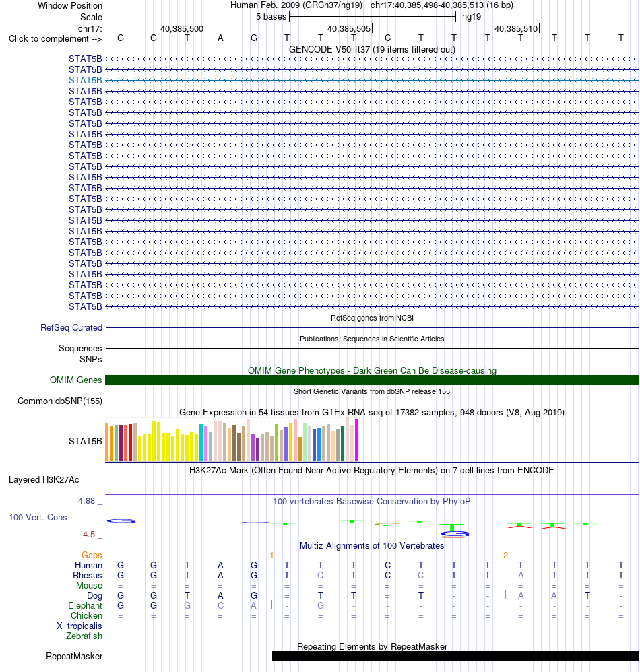Open the 100 Vert. Cons track label
The width and height of the screenshot is (640, 672).
[x=38, y=518]
